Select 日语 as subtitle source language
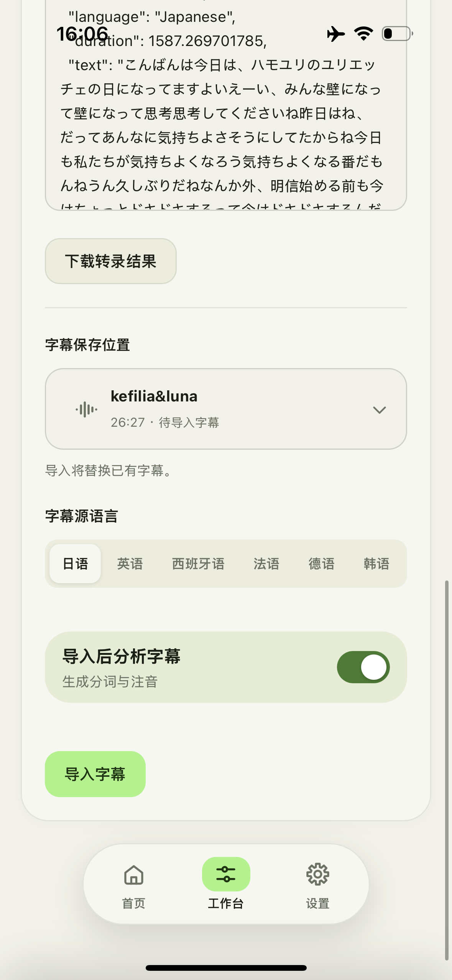 75,564
